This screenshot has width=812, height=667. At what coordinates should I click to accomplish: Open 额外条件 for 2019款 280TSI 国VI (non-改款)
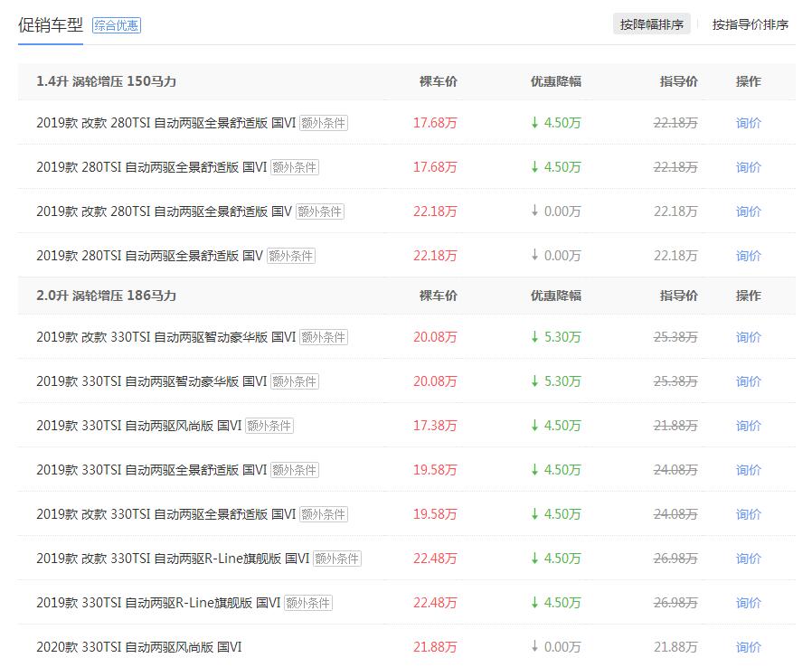294,168
